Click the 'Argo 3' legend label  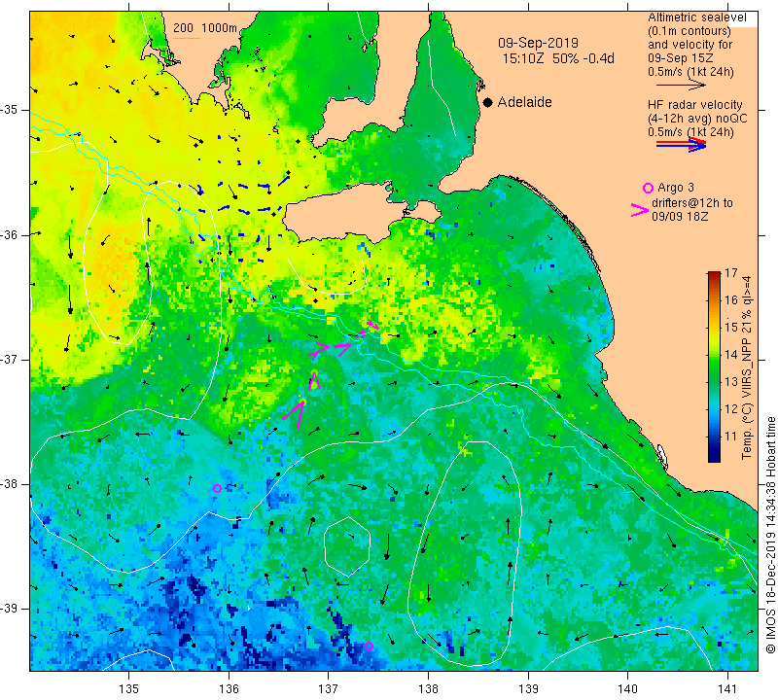coord(676,188)
